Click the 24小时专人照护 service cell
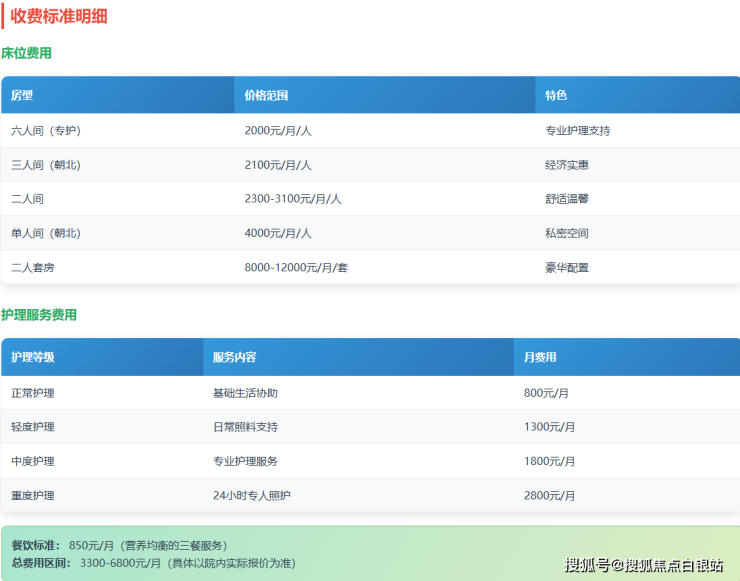The height and width of the screenshot is (581, 740). (252, 495)
